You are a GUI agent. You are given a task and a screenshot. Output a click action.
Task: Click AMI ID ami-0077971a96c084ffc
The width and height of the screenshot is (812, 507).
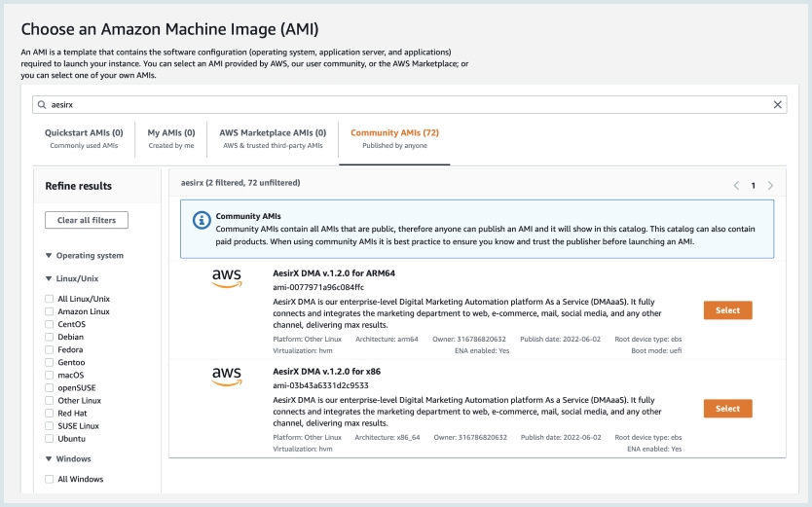[318, 287]
